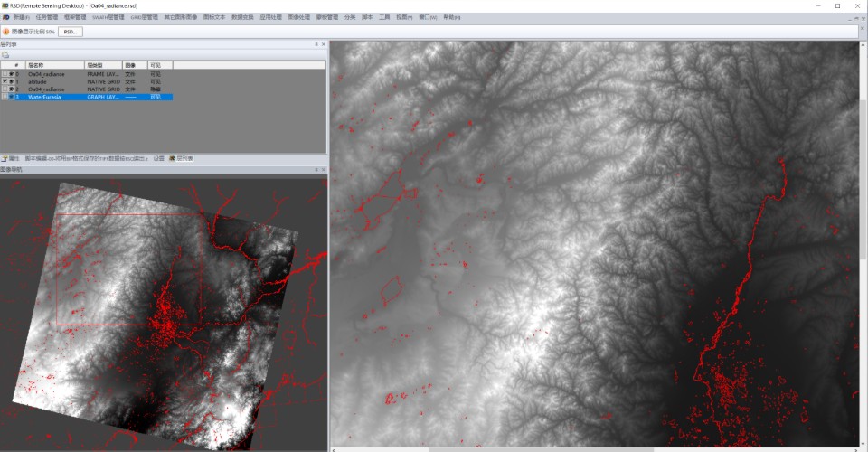The width and height of the screenshot is (868, 452).
Task: Click layer icon of row 0 Oa04_radiance
Action: click(12, 73)
